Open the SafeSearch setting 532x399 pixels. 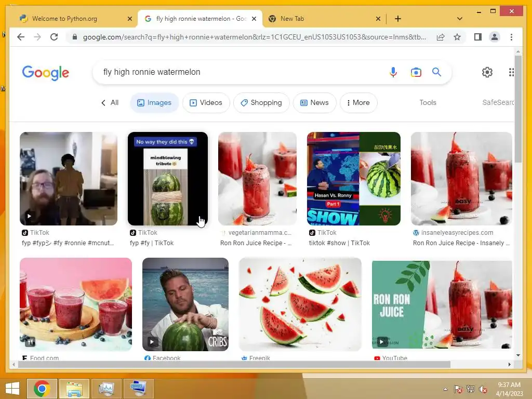[x=498, y=102]
